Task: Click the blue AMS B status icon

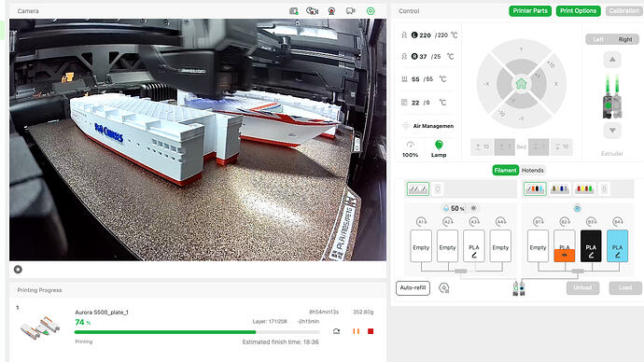Action: 577,208
